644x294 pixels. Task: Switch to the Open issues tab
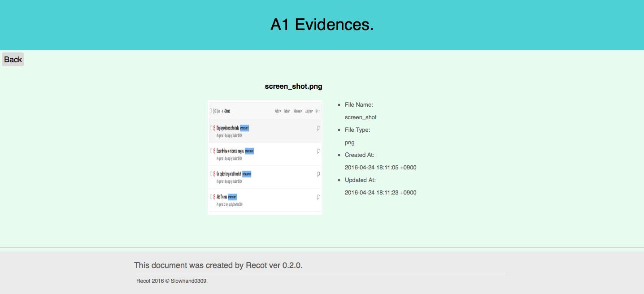point(217,111)
